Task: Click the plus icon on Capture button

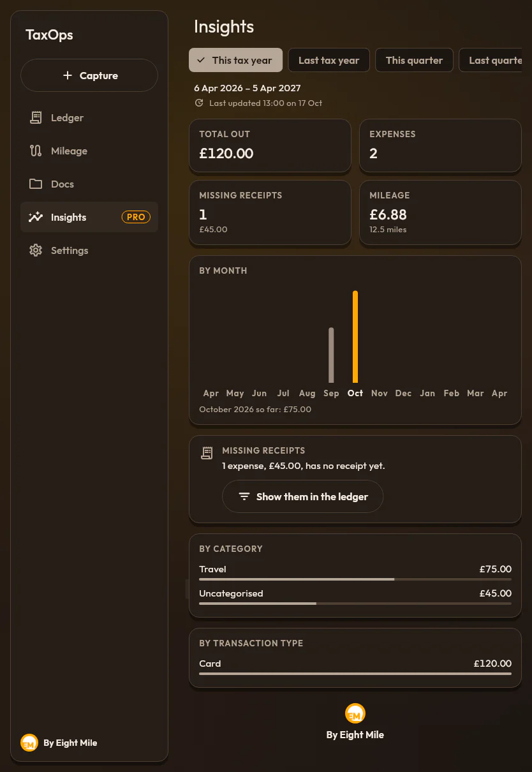Action: [68, 75]
